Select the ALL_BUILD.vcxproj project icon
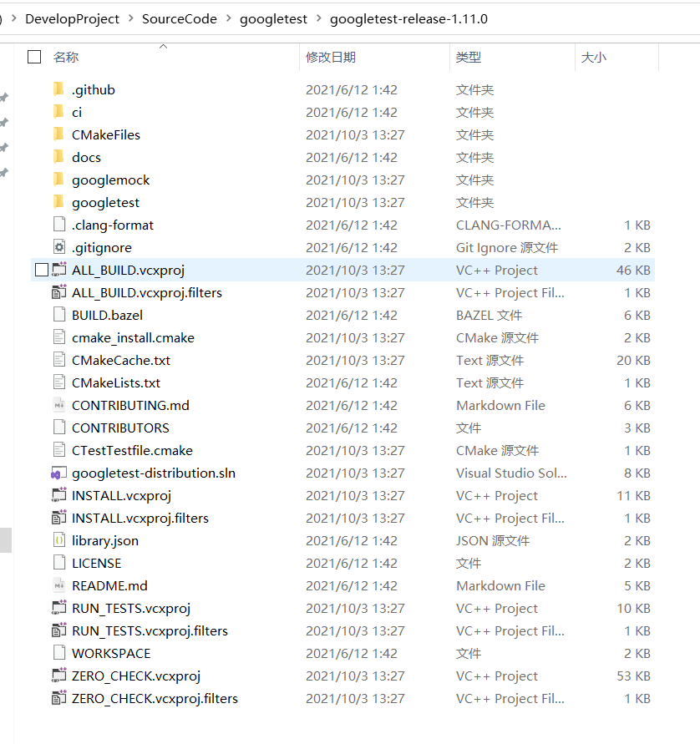 58,270
